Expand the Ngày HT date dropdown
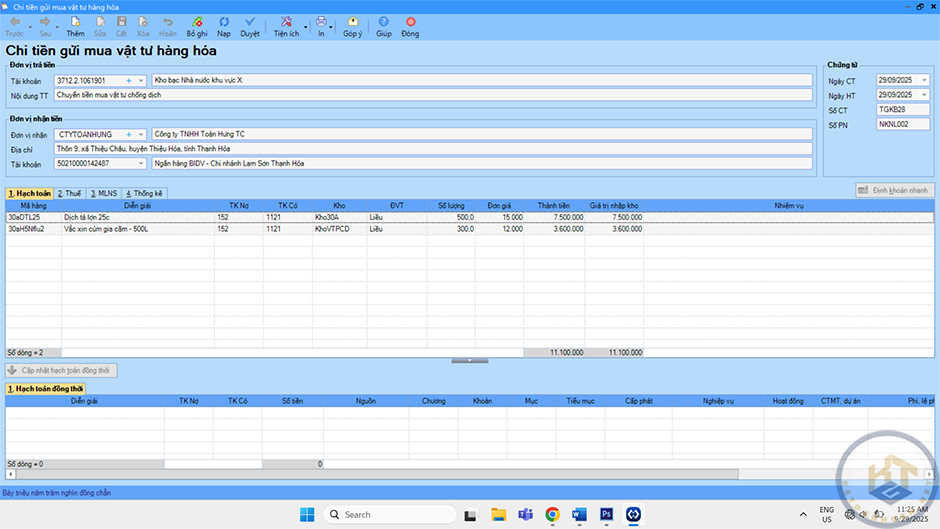The image size is (940, 529). (x=924, y=95)
